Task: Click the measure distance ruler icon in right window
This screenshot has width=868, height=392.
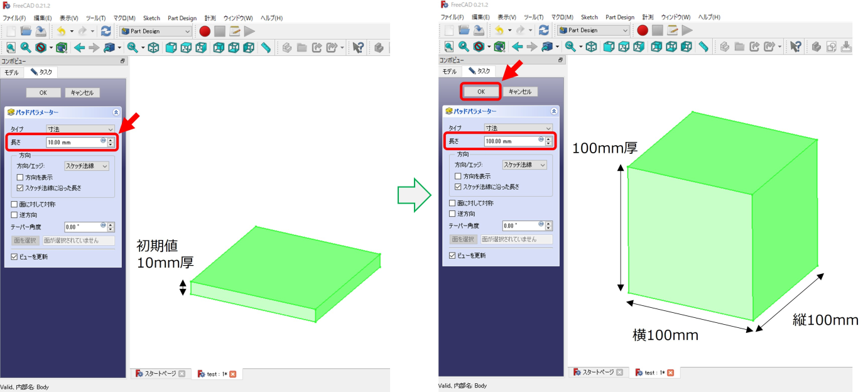Action: pos(703,46)
